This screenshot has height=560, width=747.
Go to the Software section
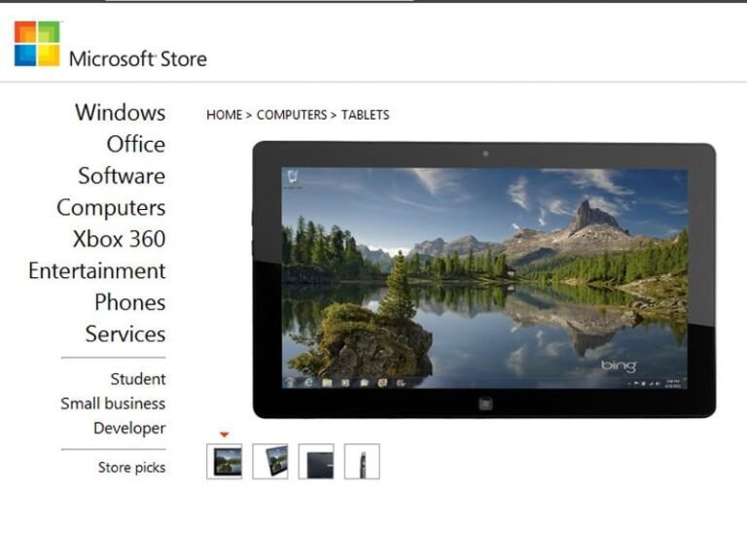(x=122, y=176)
